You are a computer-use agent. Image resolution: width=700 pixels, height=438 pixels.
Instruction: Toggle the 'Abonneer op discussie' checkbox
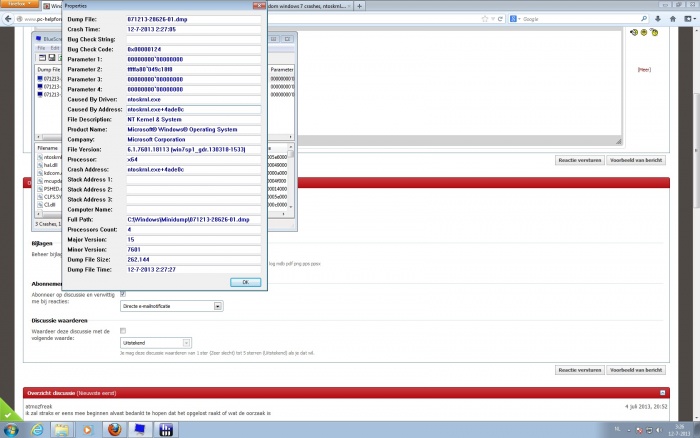click(123, 294)
